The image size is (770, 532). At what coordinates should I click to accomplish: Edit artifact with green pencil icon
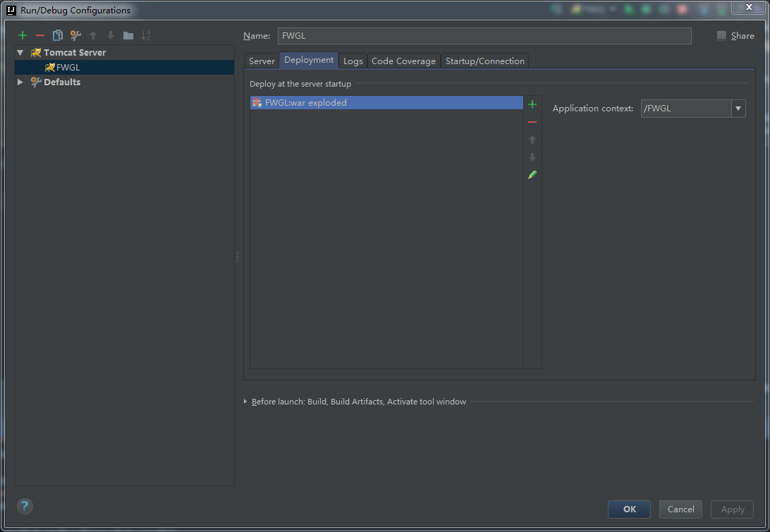(532, 175)
